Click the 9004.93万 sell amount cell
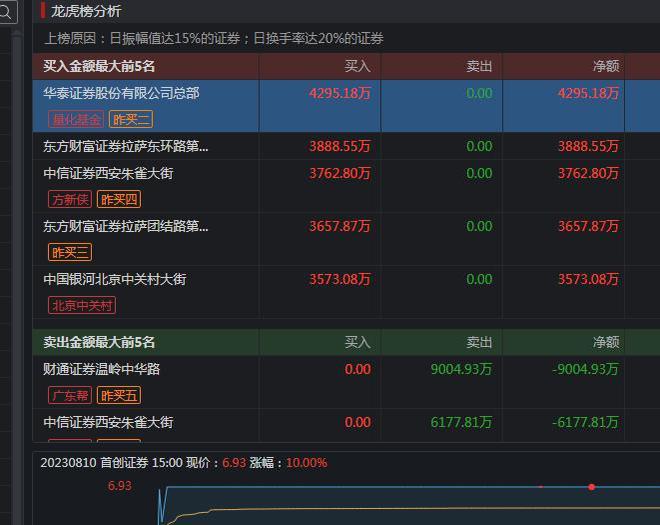 point(461,369)
